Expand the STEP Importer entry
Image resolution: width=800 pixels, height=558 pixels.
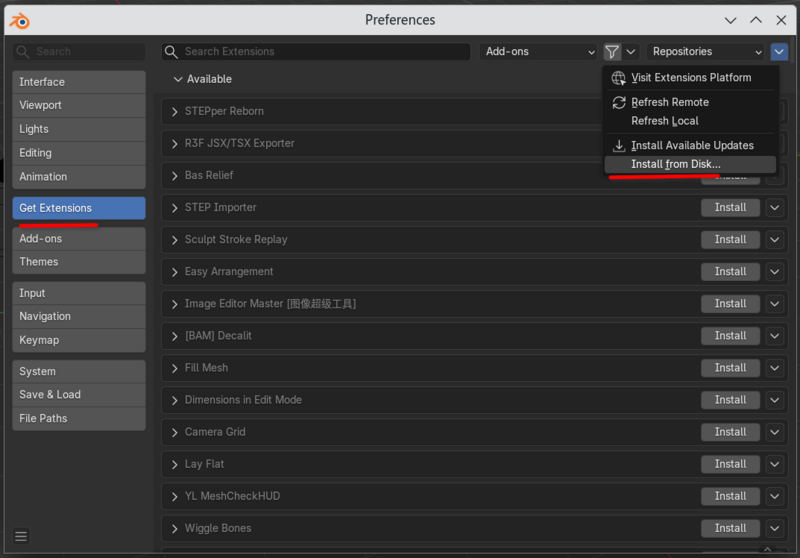point(174,208)
